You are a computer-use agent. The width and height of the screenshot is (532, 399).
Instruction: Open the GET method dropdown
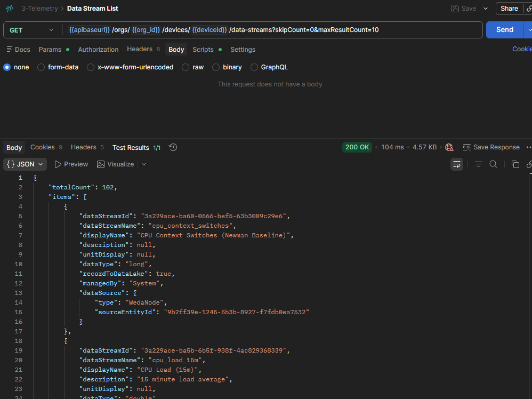(x=31, y=30)
